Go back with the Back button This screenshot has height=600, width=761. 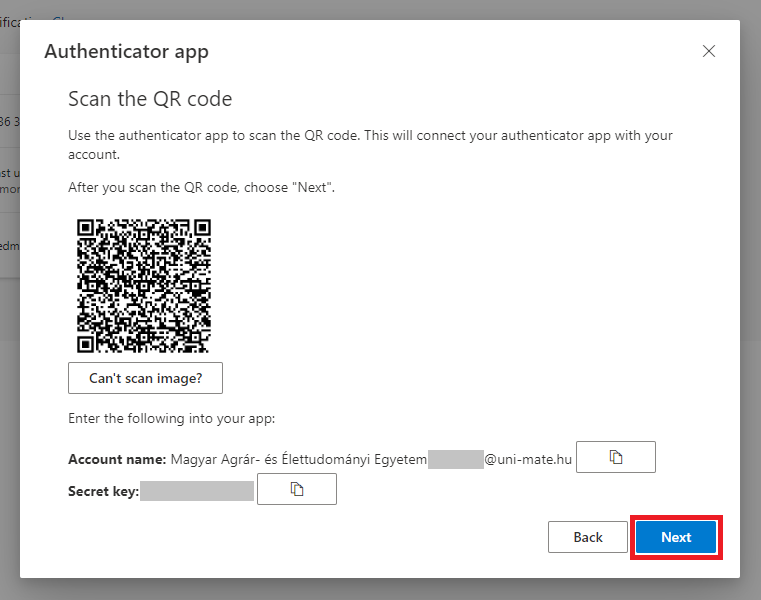[587, 537]
